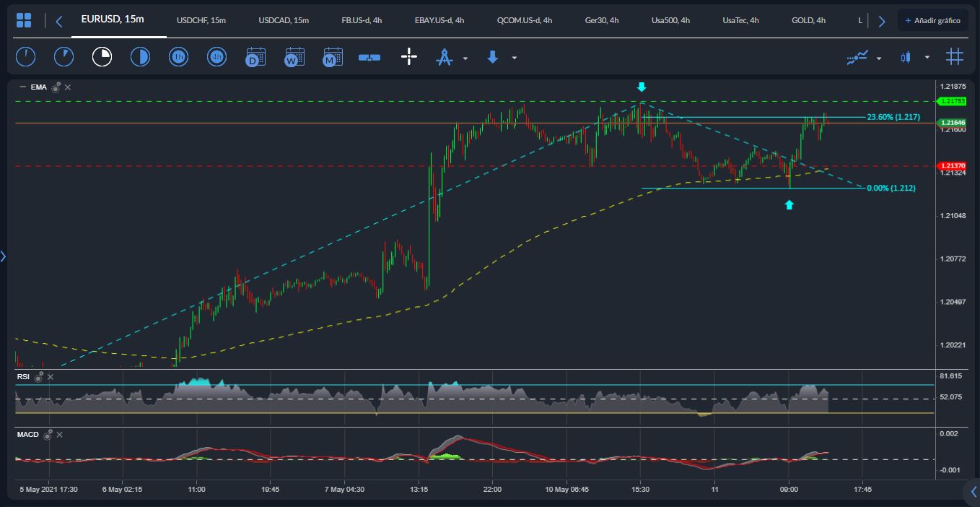Open the chart layout grid menu icon
Image resolution: width=980 pixels, height=507 pixels.
24,20
